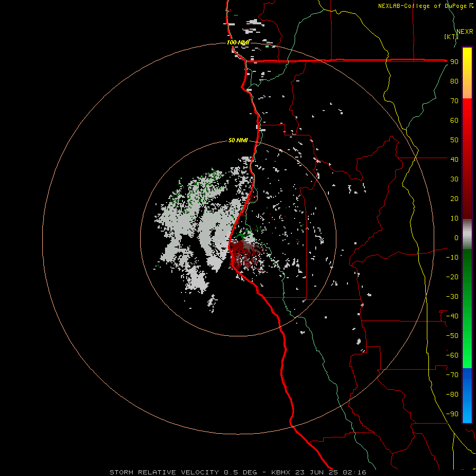Click the 60 value on velocity scale
The image size is (476, 476).
point(454,120)
